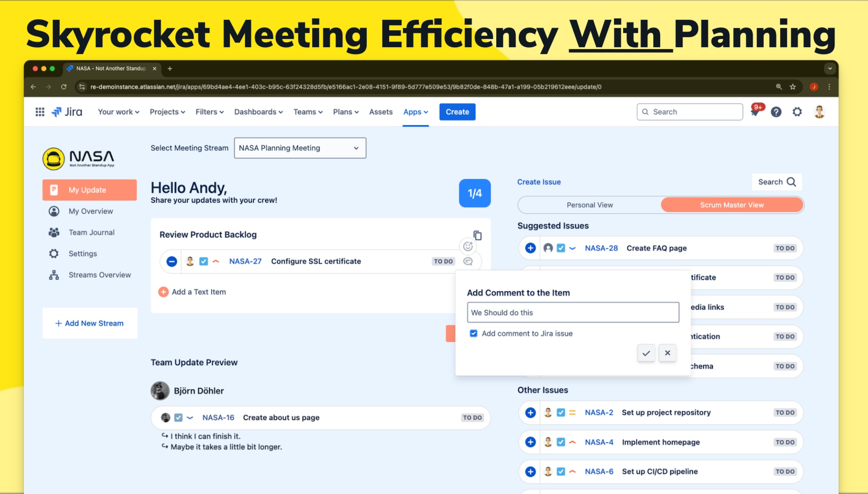Click the copy icon in Review Product Backlog

[x=477, y=235]
